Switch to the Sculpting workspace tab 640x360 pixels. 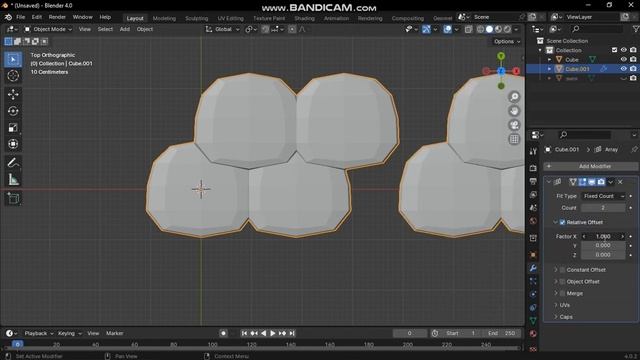196,18
